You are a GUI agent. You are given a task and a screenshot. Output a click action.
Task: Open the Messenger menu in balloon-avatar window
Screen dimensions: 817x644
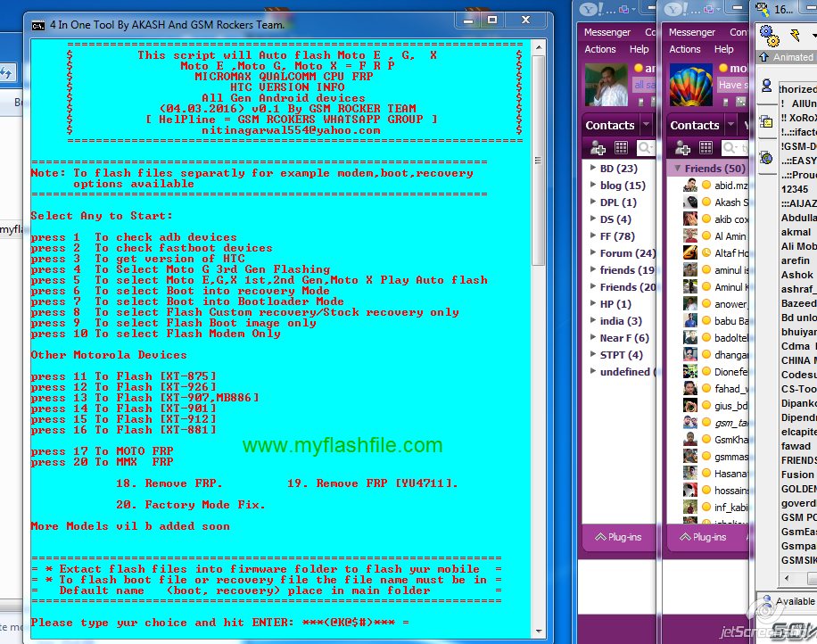692,32
